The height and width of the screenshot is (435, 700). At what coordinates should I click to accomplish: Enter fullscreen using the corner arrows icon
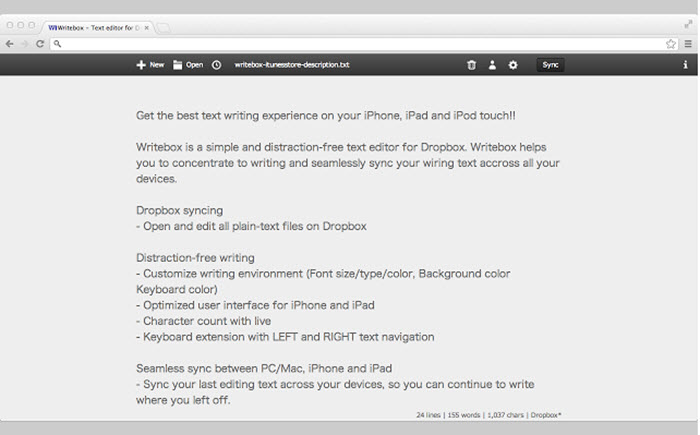(x=688, y=25)
